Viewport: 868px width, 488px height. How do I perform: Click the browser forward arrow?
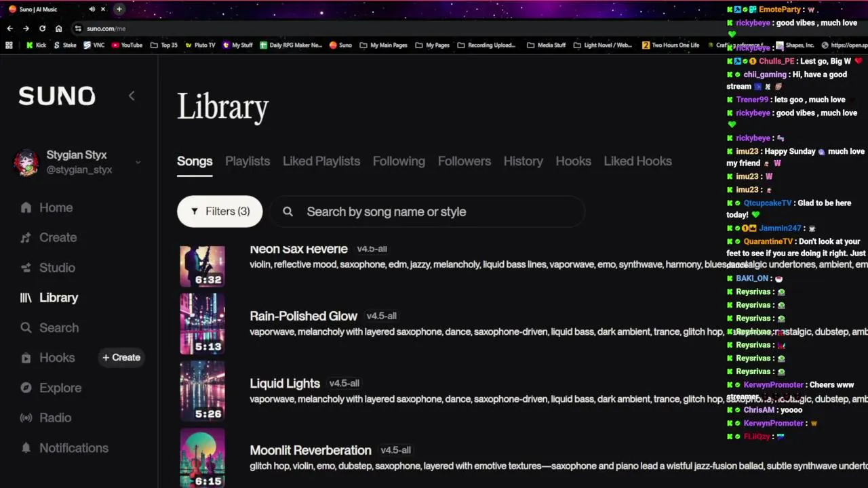pyautogui.click(x=26, y=28)
